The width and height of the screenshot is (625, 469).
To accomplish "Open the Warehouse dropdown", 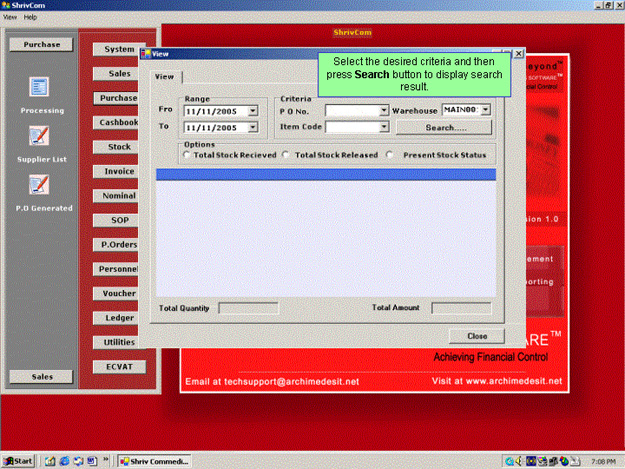I will [x=486, y=110].
